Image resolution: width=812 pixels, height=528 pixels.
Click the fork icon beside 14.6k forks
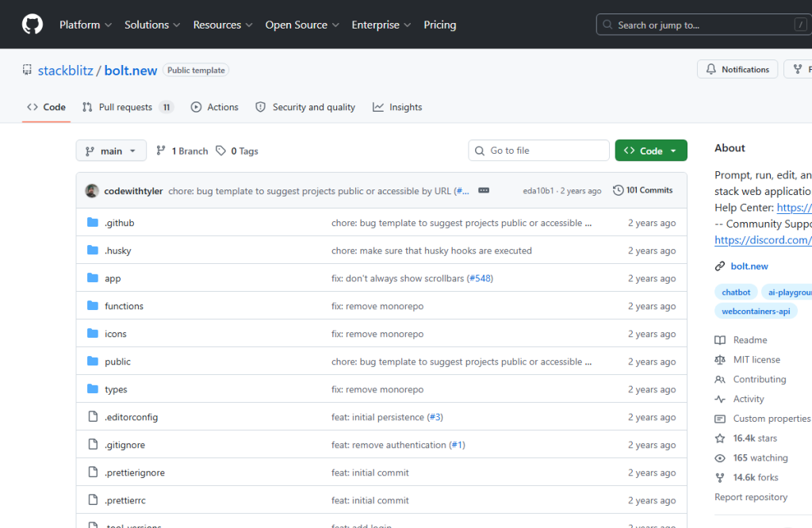pos(720,477)
